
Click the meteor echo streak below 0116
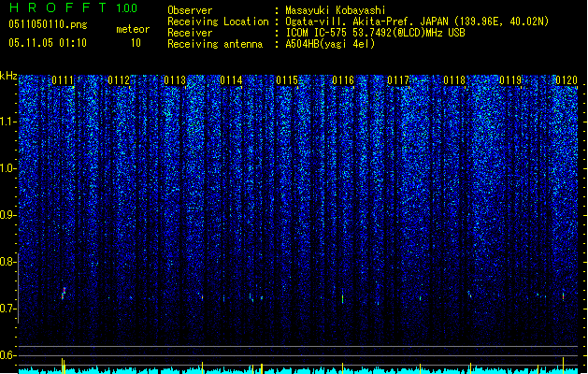pos(342,298)
